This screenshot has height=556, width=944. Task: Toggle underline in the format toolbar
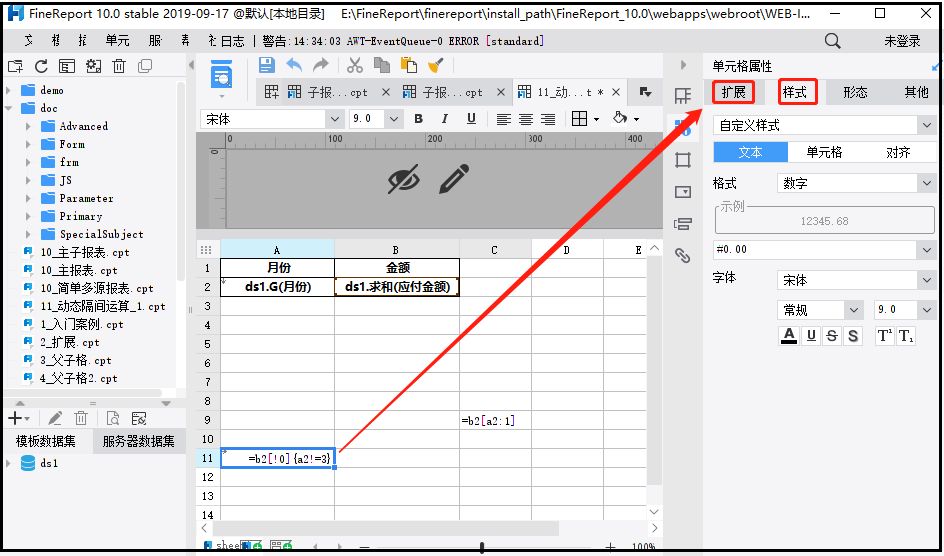[471, 119]
